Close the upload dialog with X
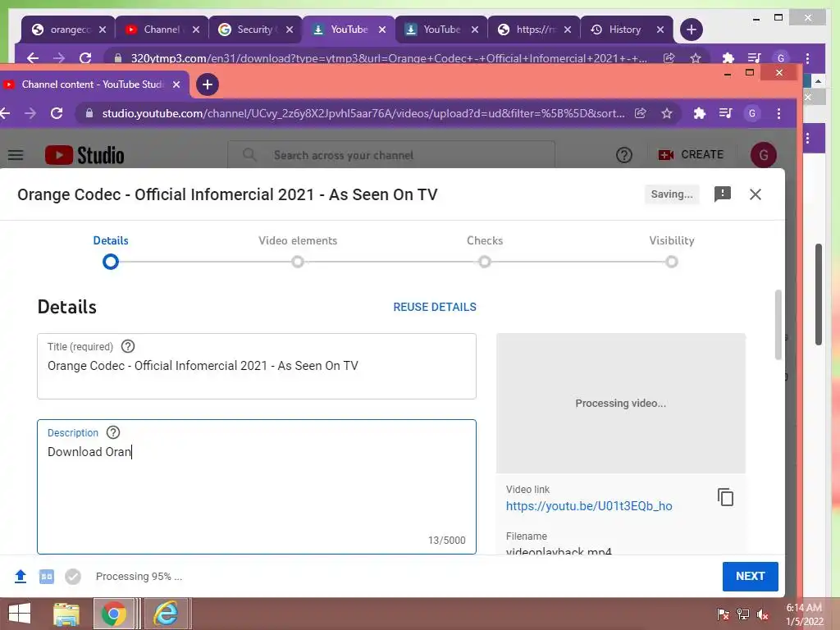This screenshot has width=840, height=630. (755, 194)
